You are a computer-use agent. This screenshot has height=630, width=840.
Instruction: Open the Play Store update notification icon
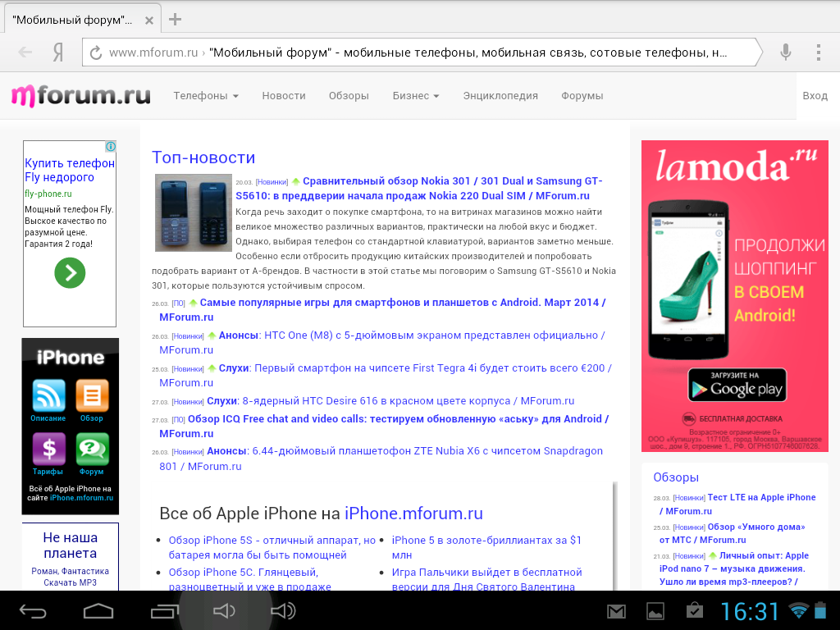[x=694, y=610]
